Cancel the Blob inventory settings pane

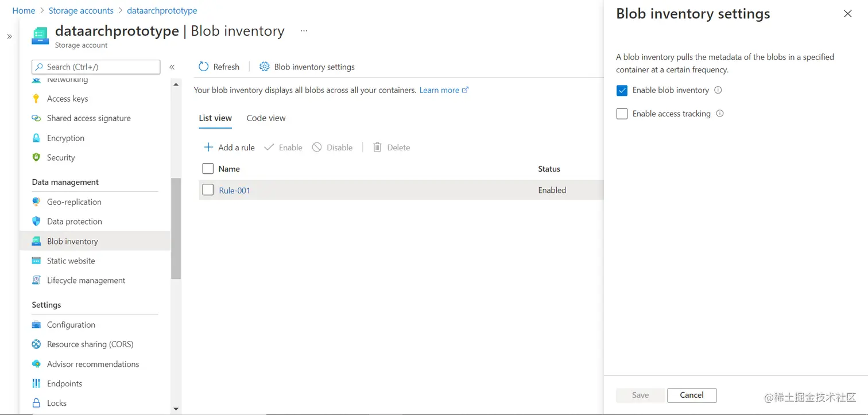[691, 395]
